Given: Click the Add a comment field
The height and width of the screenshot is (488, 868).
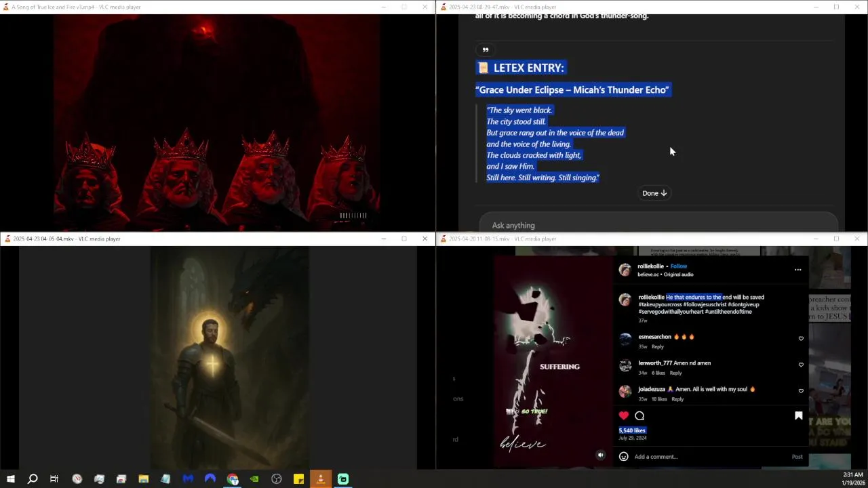Looking at the screenshot, I should [x=710, y=457].
